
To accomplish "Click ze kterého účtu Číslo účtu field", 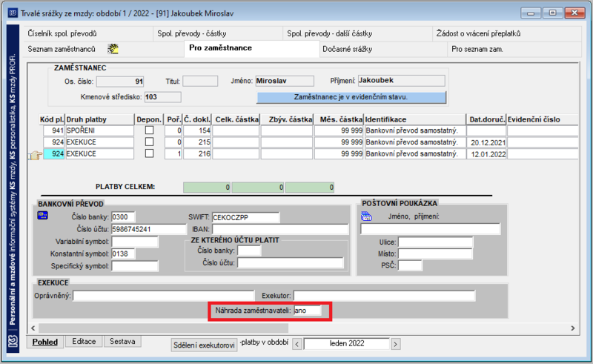I will tap(290, 262).
